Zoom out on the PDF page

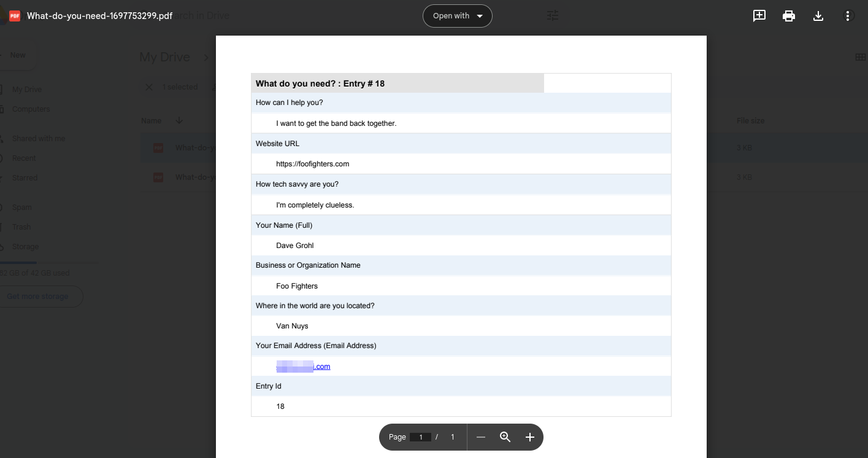481,437
